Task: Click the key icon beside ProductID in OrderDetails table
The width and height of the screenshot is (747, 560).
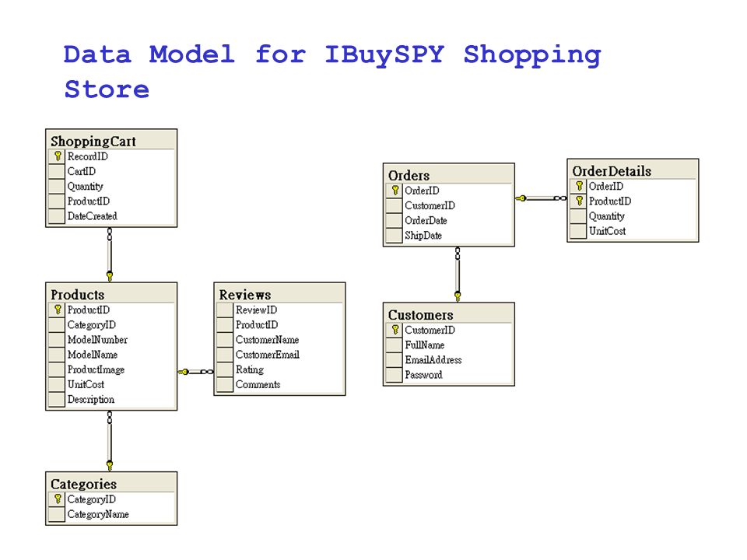Action: (x=579, y=201)
